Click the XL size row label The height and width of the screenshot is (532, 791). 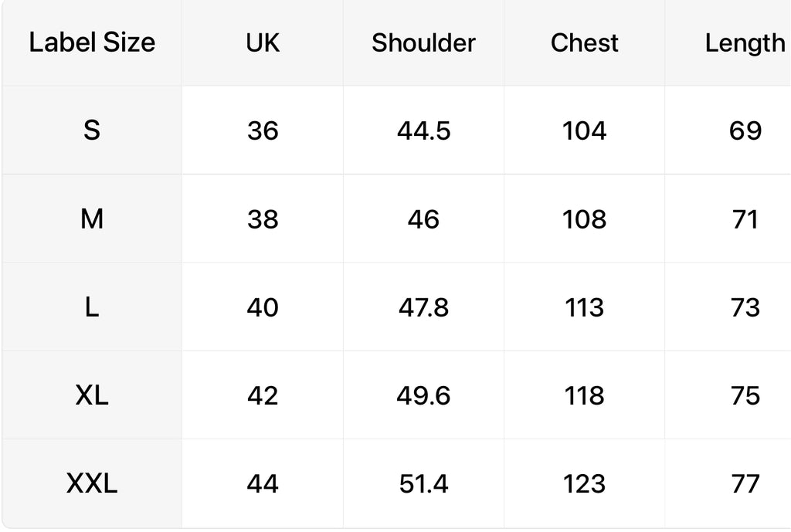pyautogui.click(x=92, y=395)
